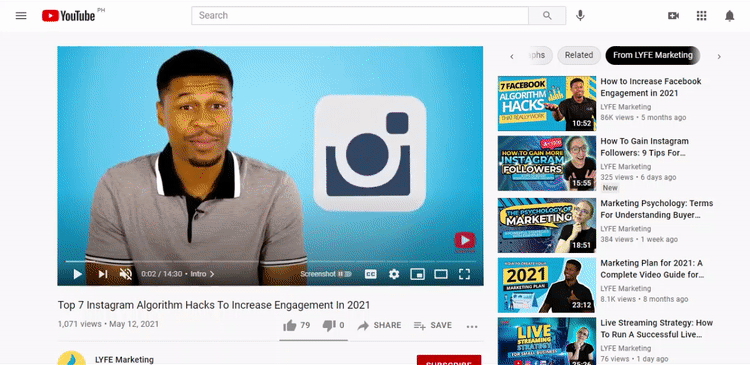This screenshot has width=750, height=365.
Task: Click the red SUBSCRIBE button
Action: tap(449, 361)
